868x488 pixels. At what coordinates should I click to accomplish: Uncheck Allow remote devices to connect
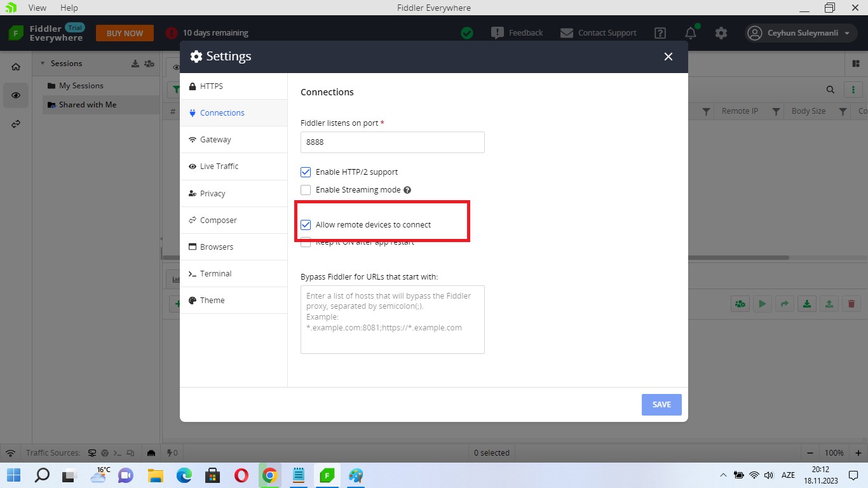(x=306, y=225)
